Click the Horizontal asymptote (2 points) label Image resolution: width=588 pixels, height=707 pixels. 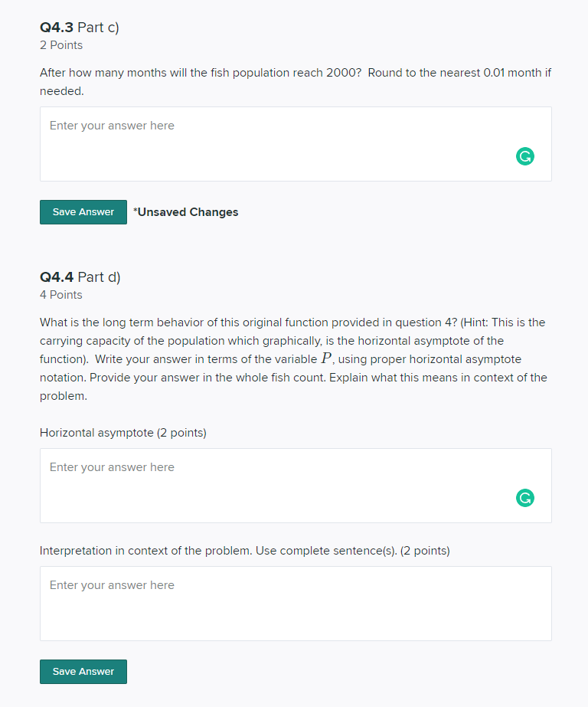point(123,433)
